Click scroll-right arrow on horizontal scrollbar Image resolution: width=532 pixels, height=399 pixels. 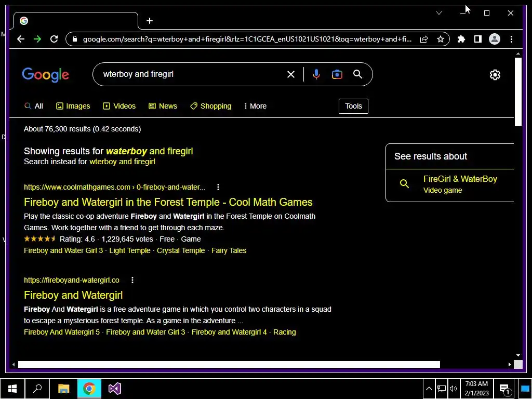click(x=509, y=364)
